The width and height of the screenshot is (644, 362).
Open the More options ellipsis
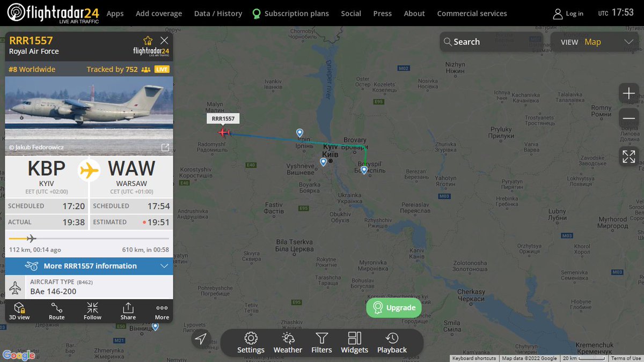tap(162, 311)
